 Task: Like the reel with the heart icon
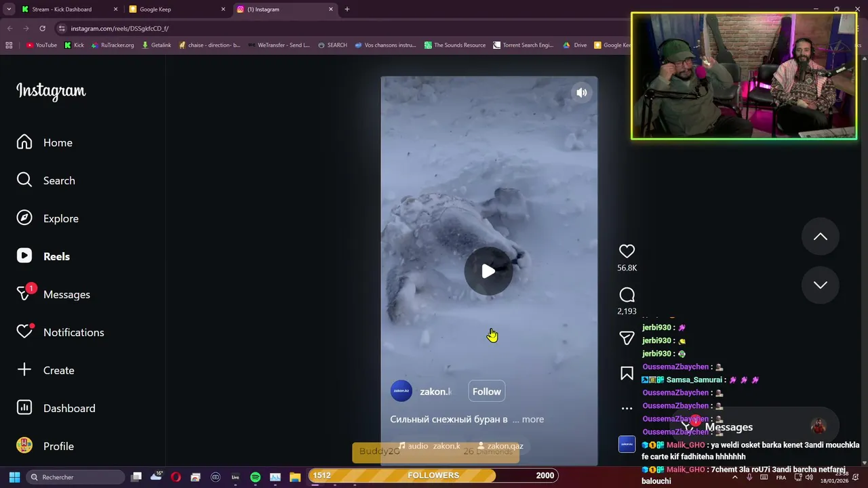(x=627, y=251)
